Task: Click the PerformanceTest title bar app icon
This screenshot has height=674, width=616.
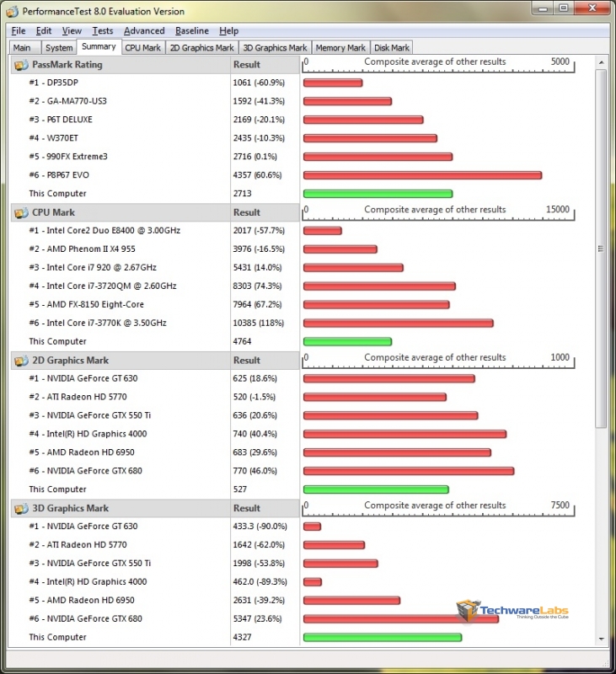Action: 13,12
